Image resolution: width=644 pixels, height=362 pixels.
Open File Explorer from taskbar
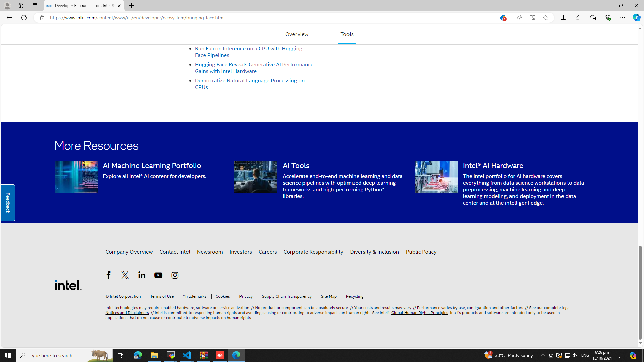point(154,355)
